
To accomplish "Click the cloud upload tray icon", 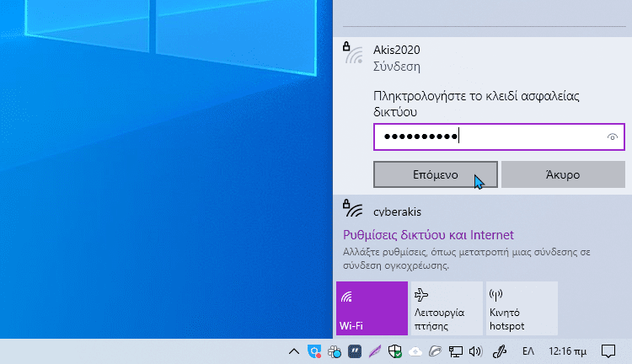I will click(415, 352).
